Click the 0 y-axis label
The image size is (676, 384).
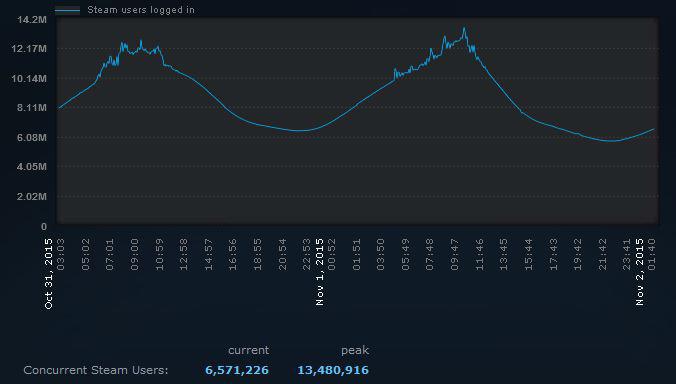pyautogui.click(x=44, y=226)
